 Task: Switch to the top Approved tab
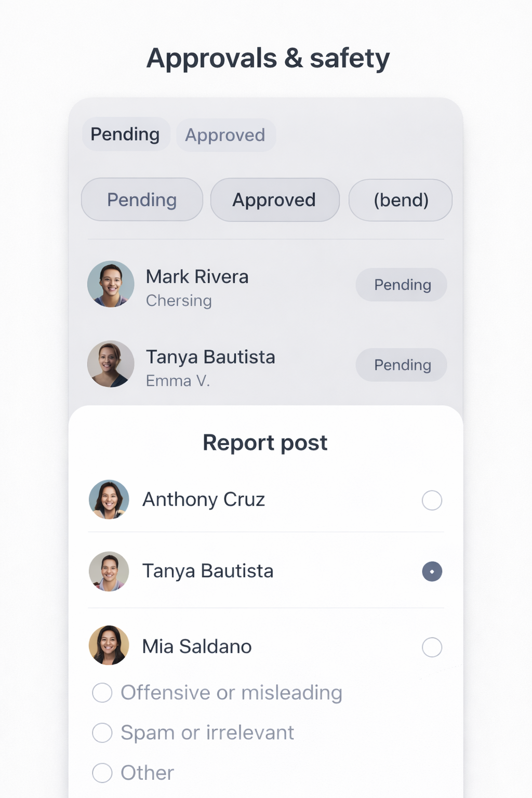pos(225,135)
